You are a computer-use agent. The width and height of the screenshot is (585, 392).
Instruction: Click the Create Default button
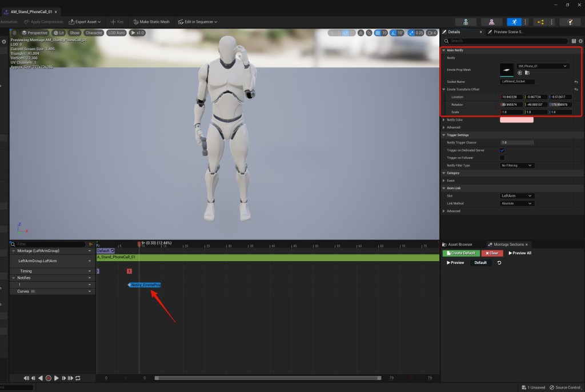click(x=461, y=253)
